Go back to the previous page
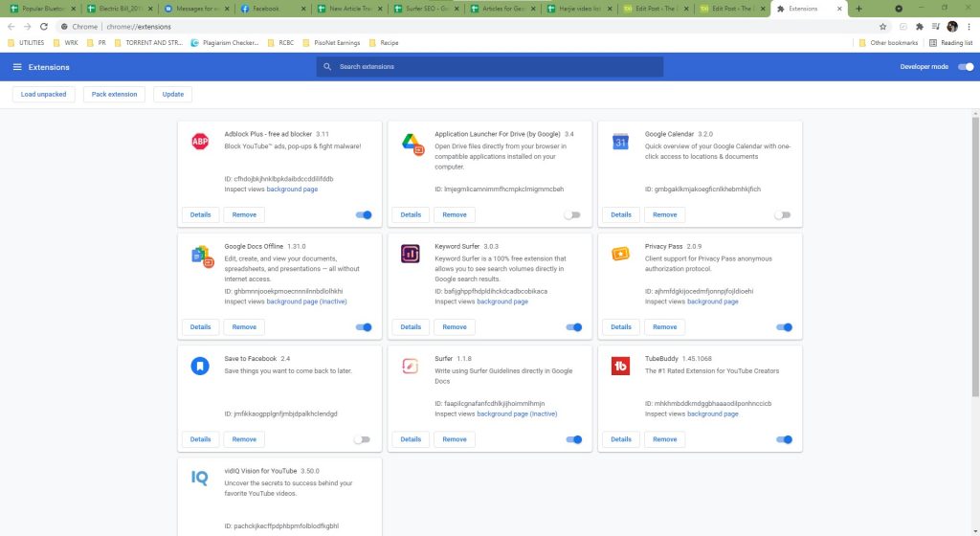This screenshot has width=980, height=536. coord(11,27)
